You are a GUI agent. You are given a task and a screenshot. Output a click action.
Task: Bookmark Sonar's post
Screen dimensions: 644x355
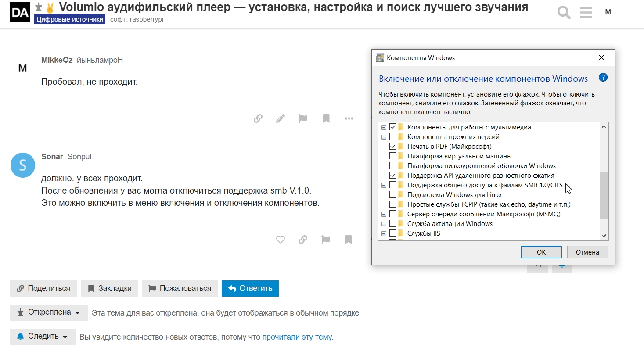pyautogui.click(x=349, y=240)
